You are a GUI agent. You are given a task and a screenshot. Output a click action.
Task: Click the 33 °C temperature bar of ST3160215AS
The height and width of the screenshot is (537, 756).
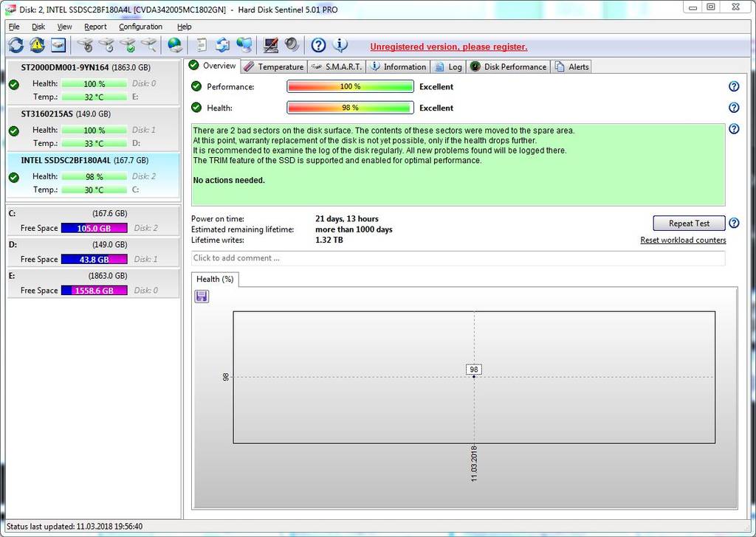pos(94,143)
